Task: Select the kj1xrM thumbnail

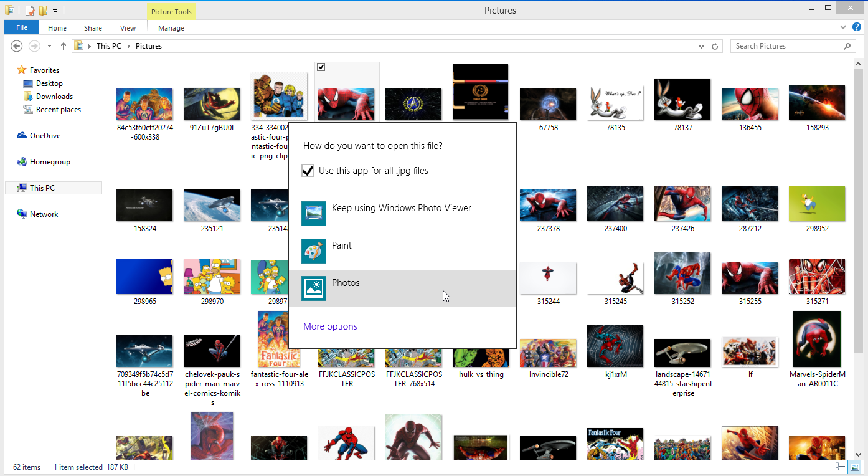Action: point(615,346)
